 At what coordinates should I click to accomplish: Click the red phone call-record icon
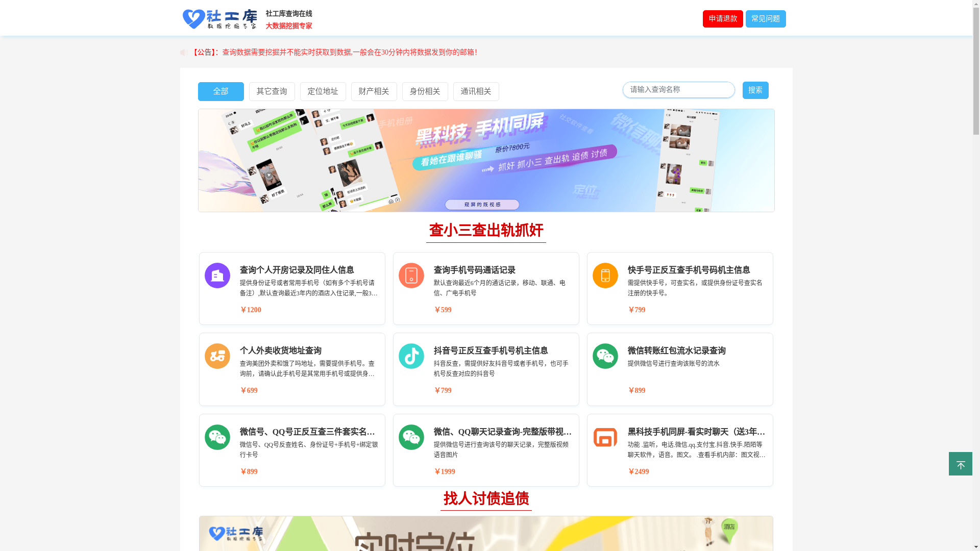[411, 275]
